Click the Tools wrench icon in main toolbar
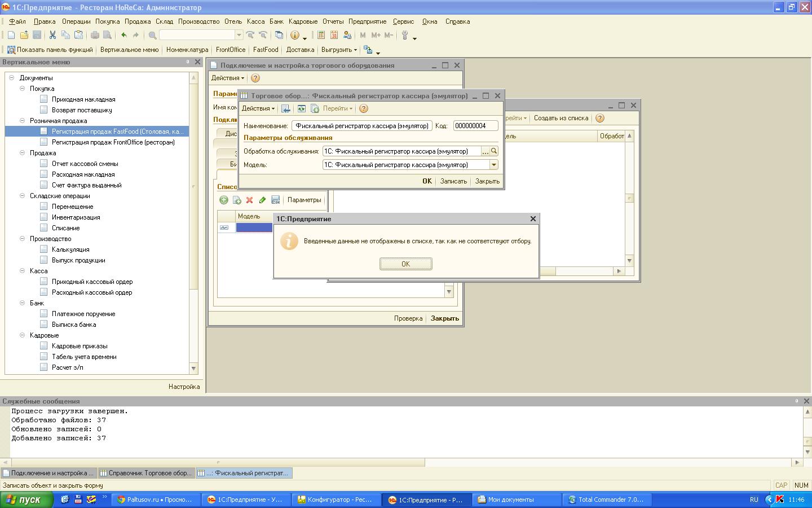This screenshot has width=812, height=508. [405, 35]
